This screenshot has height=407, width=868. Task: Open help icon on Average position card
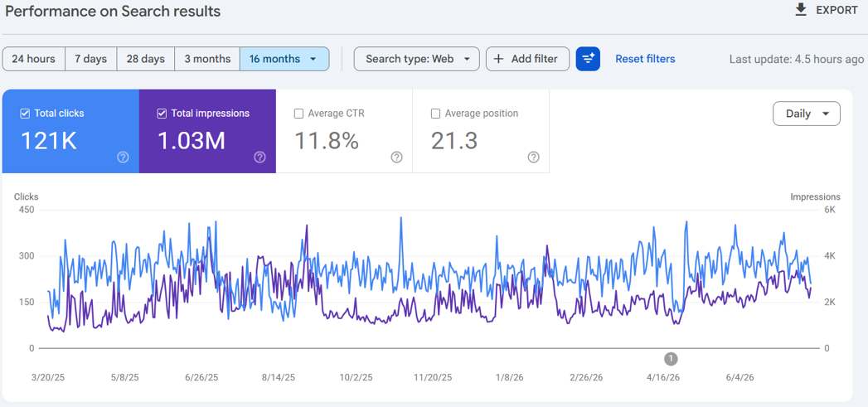point(533,157)
